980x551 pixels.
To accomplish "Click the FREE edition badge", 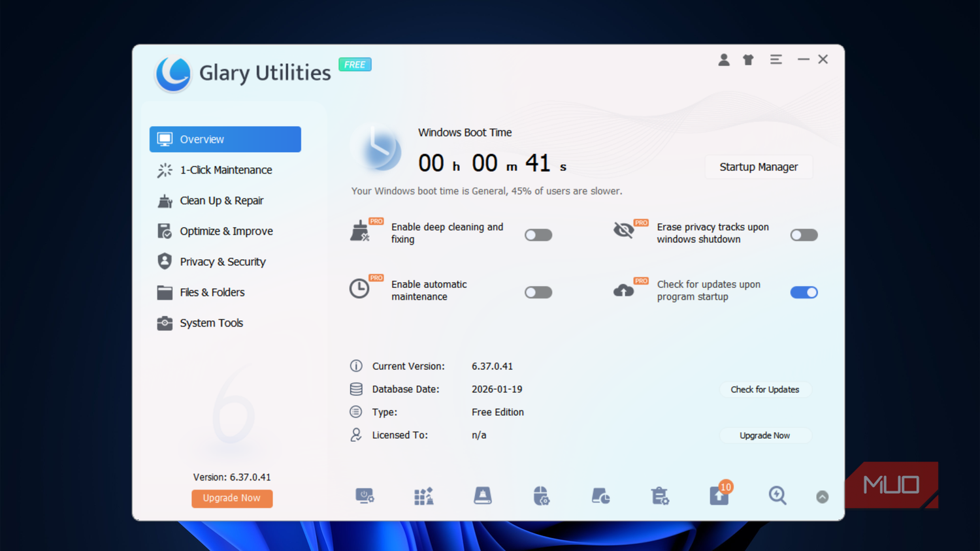I will point(355,65).
